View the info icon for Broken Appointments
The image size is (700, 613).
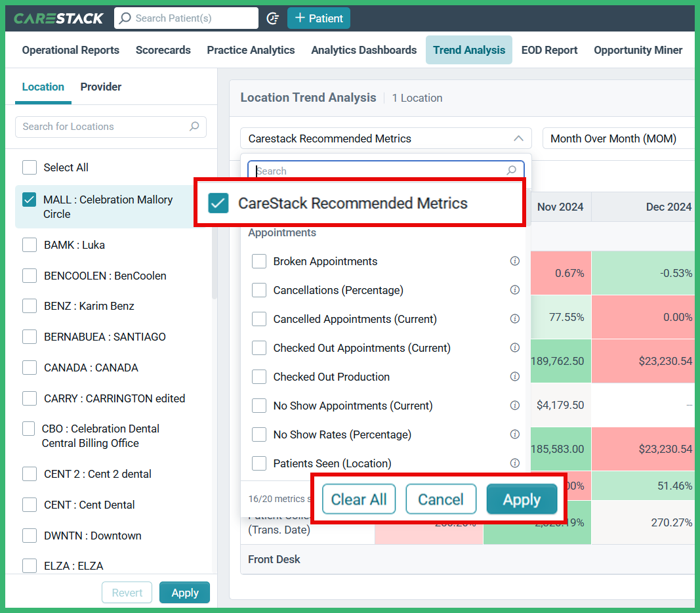515,261
